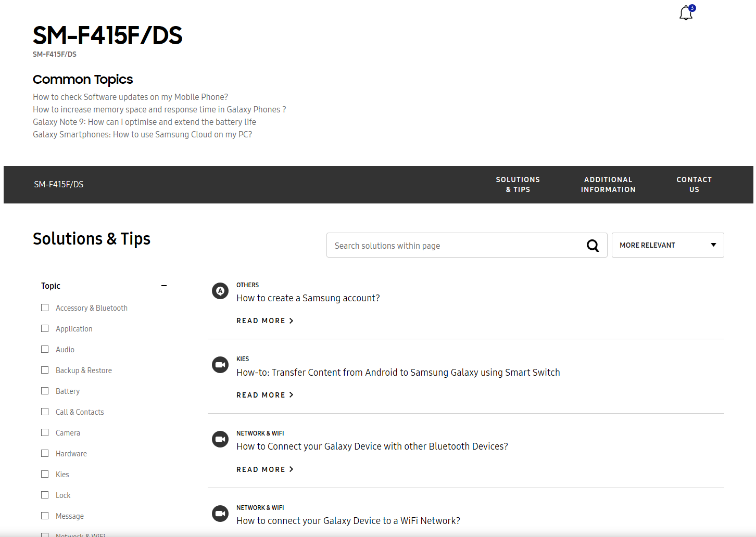Collapse the Topic filter section
756x537 pixels.
164,286
